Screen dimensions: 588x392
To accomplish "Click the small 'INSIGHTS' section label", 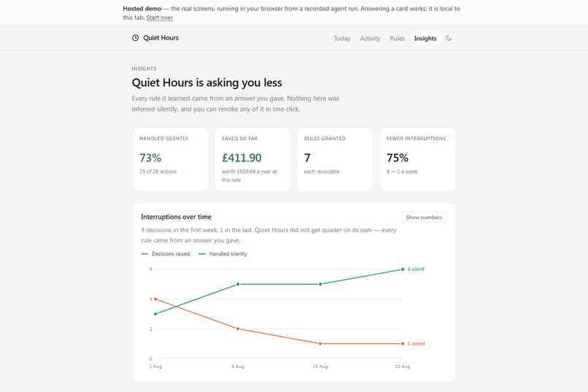I will pyautogui.click(x=144, y=69).
